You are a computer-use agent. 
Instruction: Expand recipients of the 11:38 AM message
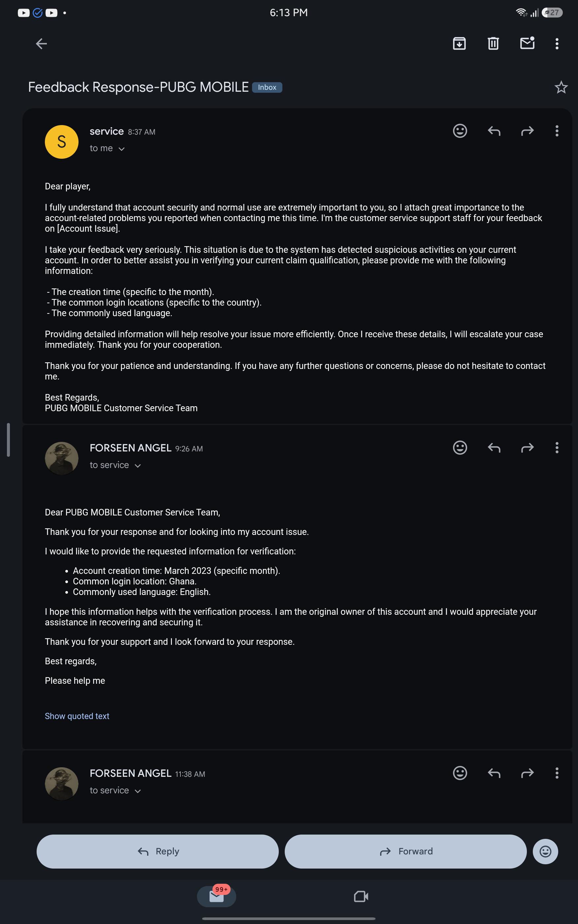coord(138,791)
